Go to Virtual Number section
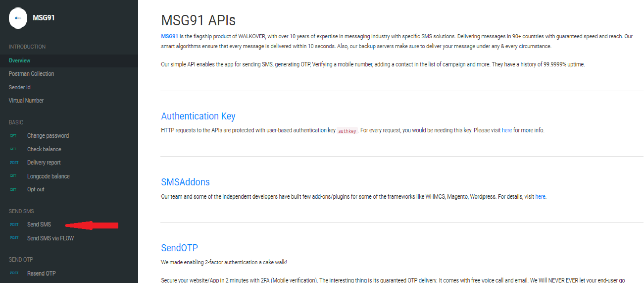644x283 pixels. tap(26, 101)
